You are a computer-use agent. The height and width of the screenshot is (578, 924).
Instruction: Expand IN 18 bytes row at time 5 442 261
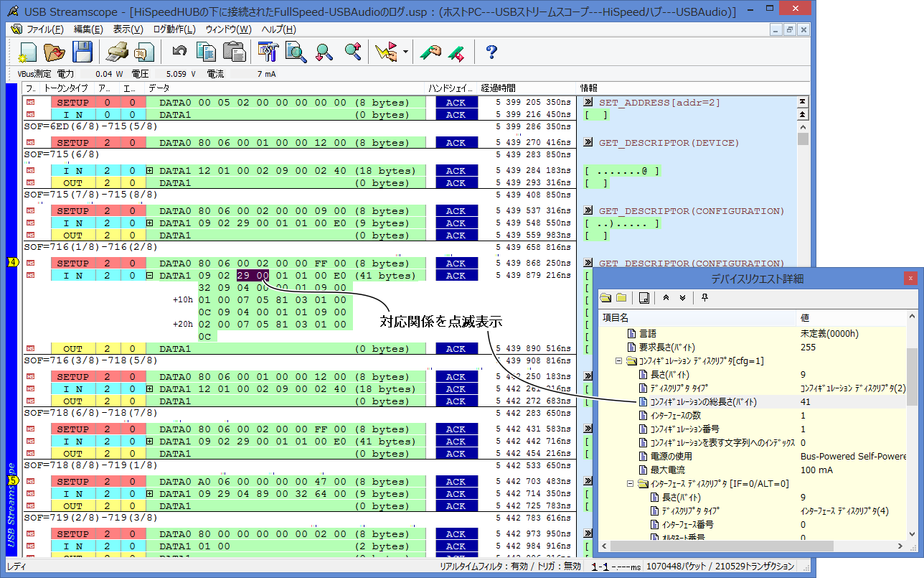[x=150, y=389]
